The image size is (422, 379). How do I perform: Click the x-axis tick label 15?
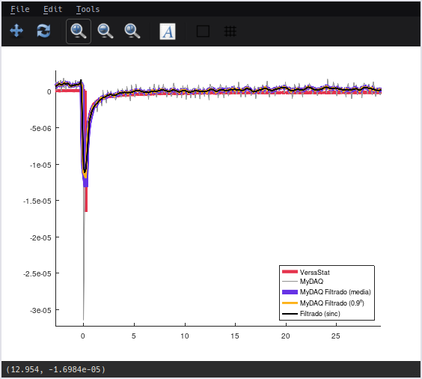[x=235, y=336]
